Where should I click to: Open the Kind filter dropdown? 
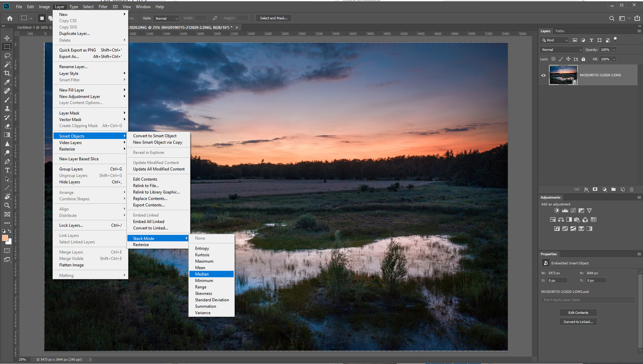click(555, 40)
